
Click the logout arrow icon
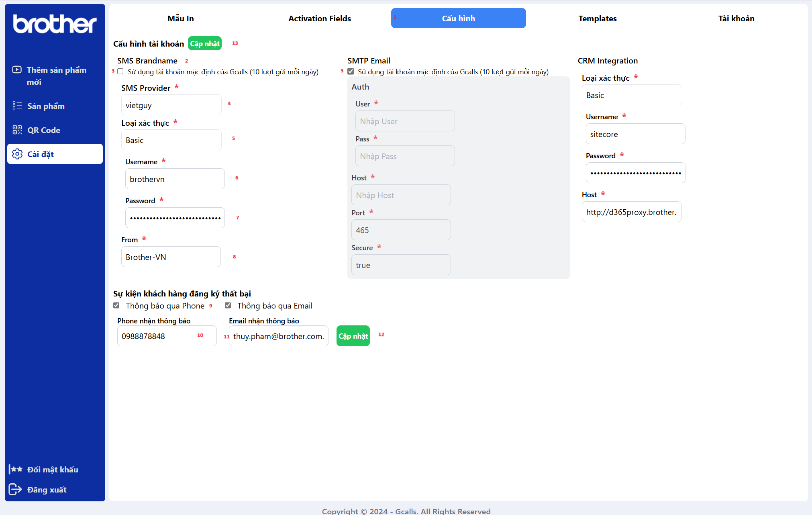(x=15, y=489)
